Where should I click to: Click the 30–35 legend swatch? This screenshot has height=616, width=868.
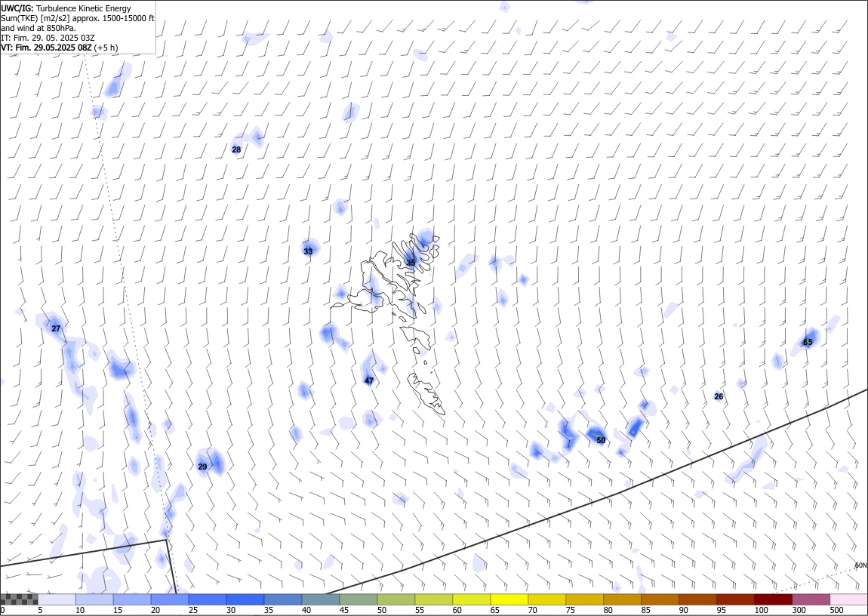pos(245,599)
